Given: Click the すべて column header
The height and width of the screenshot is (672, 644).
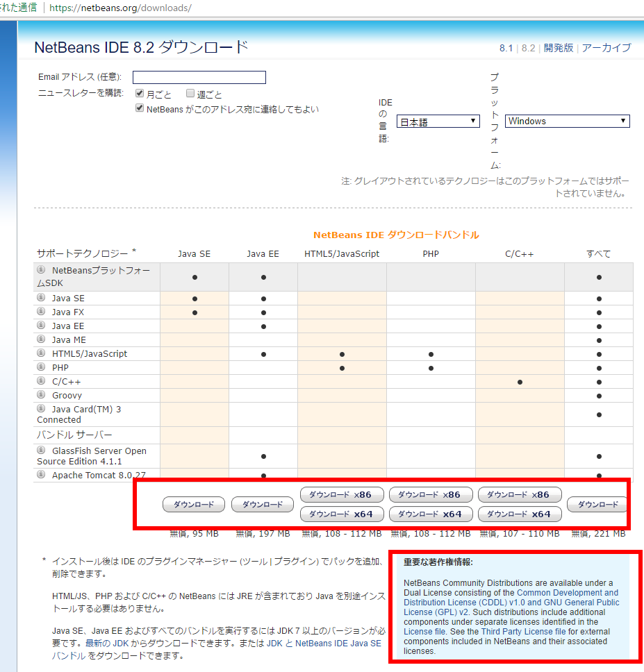Looking at the screenshot, I should point(599,253).
